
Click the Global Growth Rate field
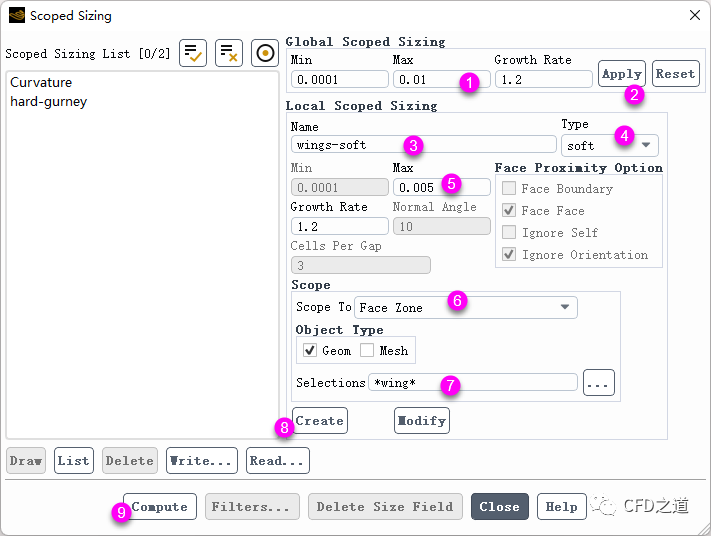[543, 79]
